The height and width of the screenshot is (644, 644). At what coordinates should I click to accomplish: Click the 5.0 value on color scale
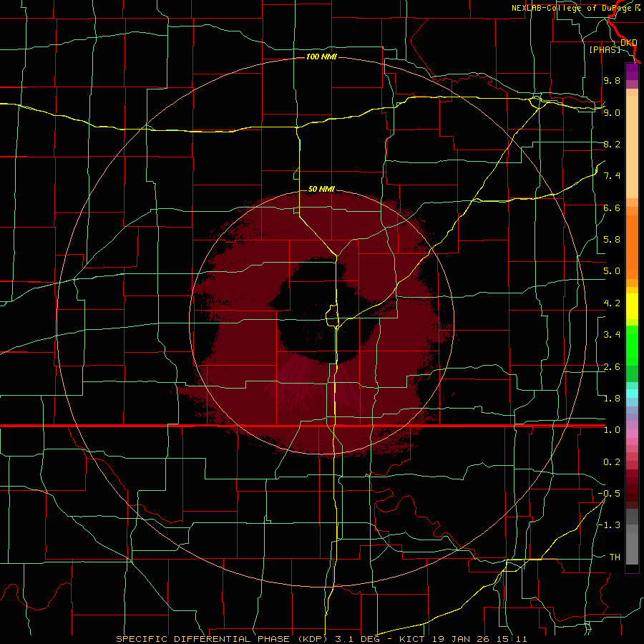tap(612, 271)
